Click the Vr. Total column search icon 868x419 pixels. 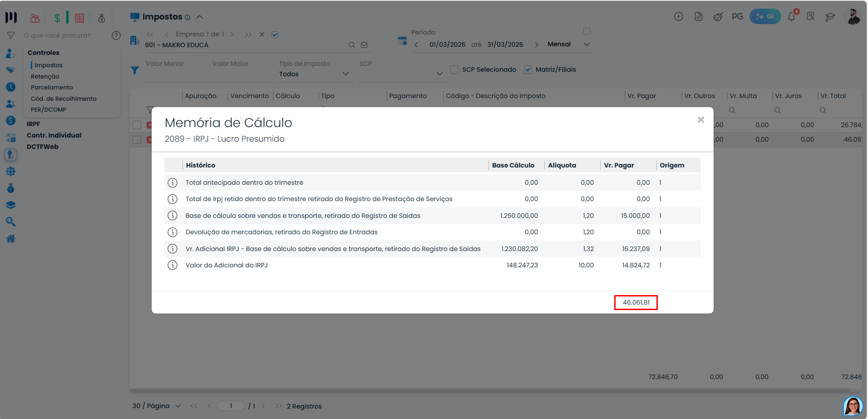click(x=823, y=110)
